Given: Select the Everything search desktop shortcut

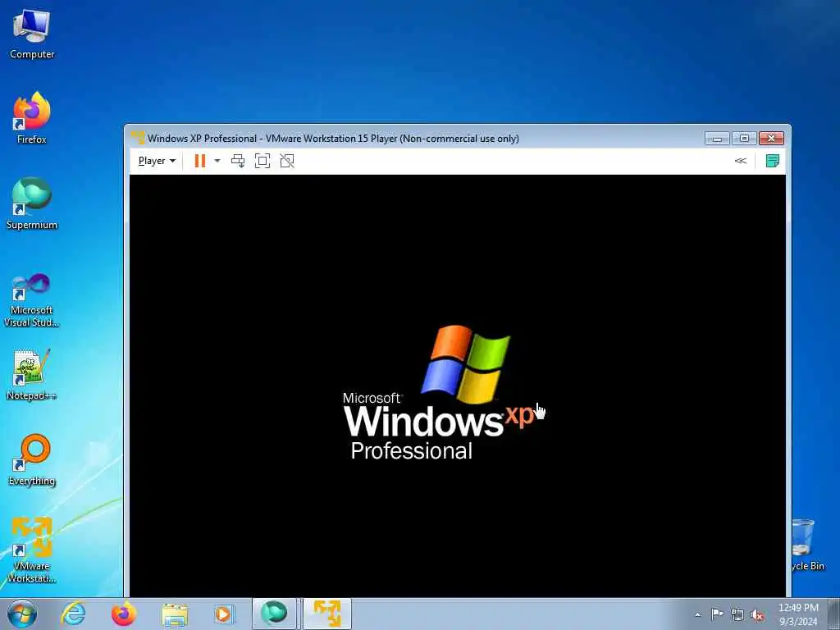Looking at the screenshot, I should pyautogui.click(x=32, y=459).
